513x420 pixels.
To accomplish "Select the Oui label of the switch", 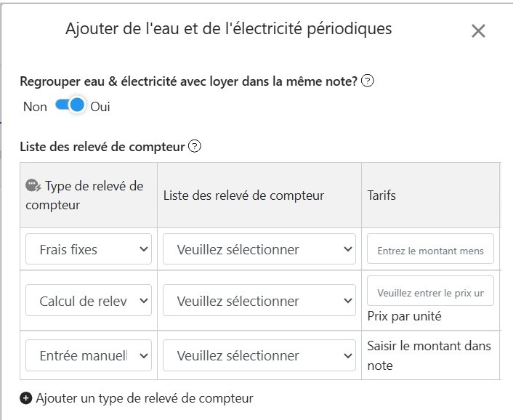I will [x=100, y=107].
